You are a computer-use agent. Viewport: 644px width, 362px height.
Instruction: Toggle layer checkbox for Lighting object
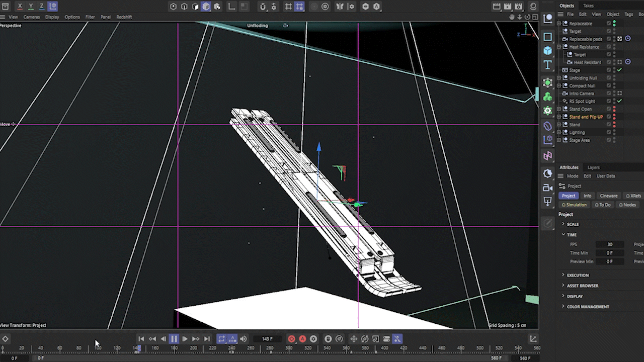click(x=609, y=132)
